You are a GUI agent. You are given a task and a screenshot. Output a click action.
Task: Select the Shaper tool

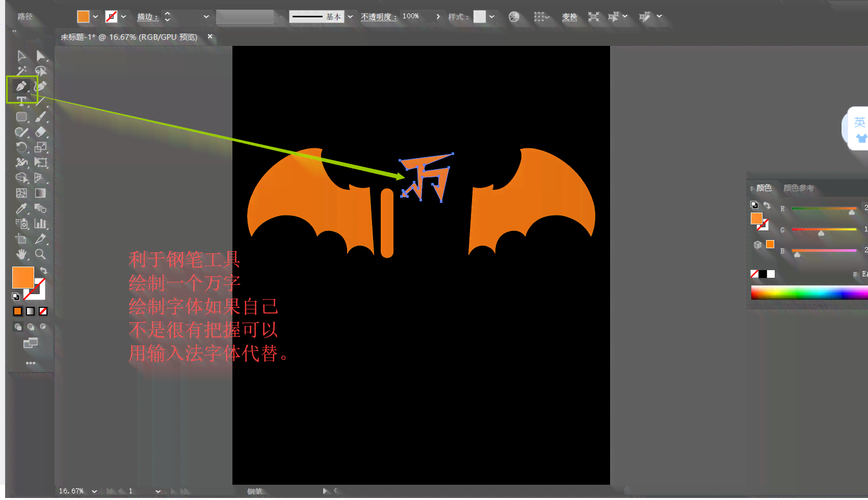click(x=21, y=132)
